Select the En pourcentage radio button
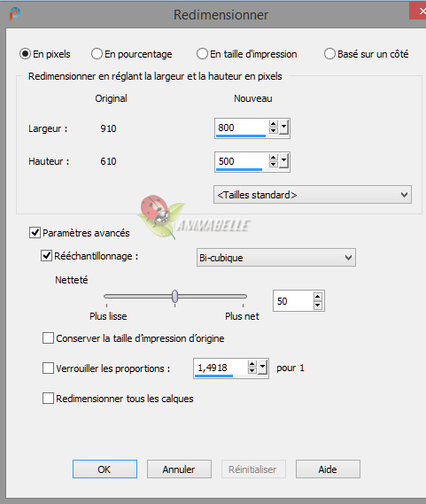This screenshot has width=426, height=504. tap(97, 54)
